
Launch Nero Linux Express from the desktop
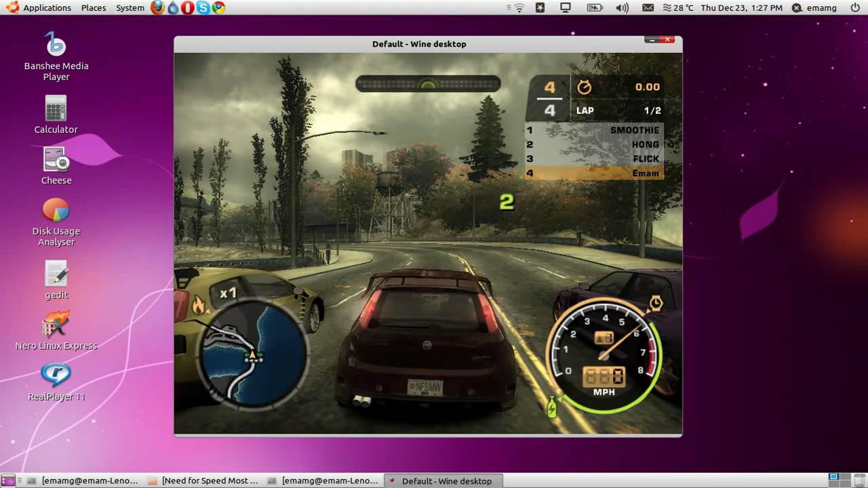point(56,331)
